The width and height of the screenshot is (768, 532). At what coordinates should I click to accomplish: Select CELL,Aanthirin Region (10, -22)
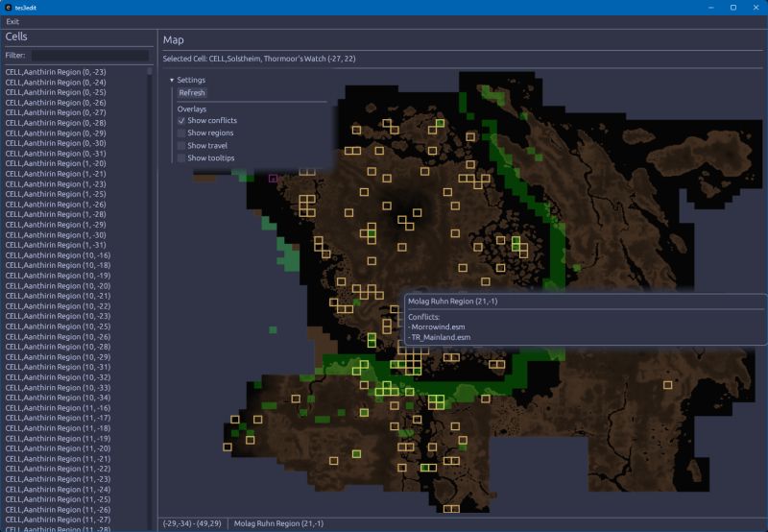[58, 306]
